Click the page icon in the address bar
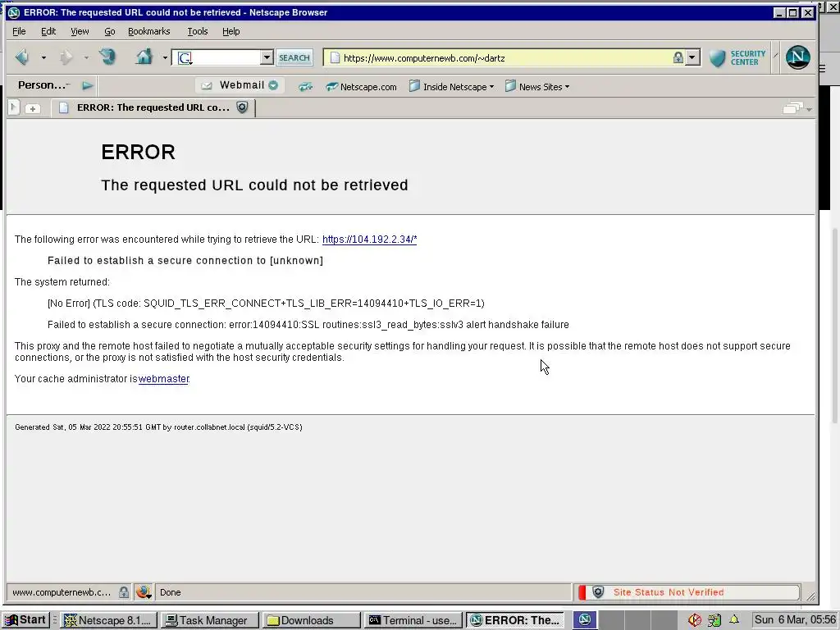 pos(335,58)
